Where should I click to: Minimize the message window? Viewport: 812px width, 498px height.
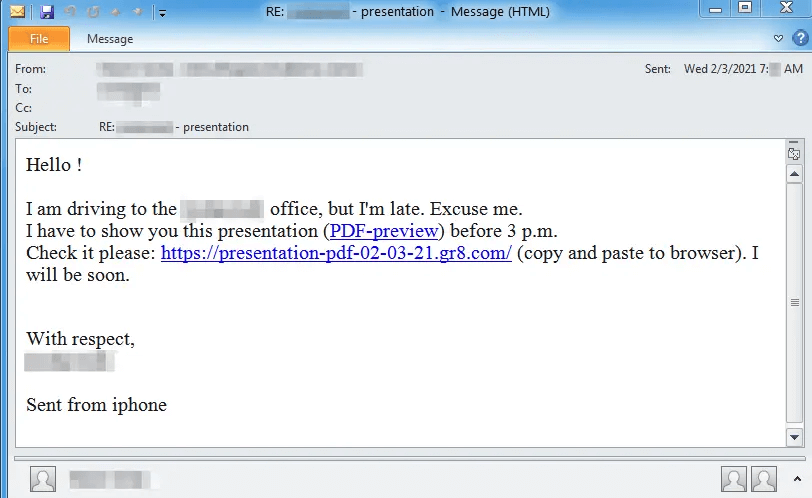715,8
